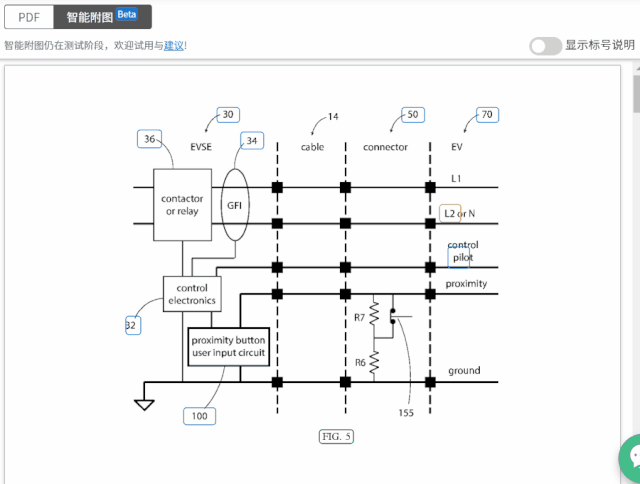Viewport: 640px width, 484px height.
Task: Click reference label 100 below proximity circuit
Action: pyautogui.click(x=200, y=416)
